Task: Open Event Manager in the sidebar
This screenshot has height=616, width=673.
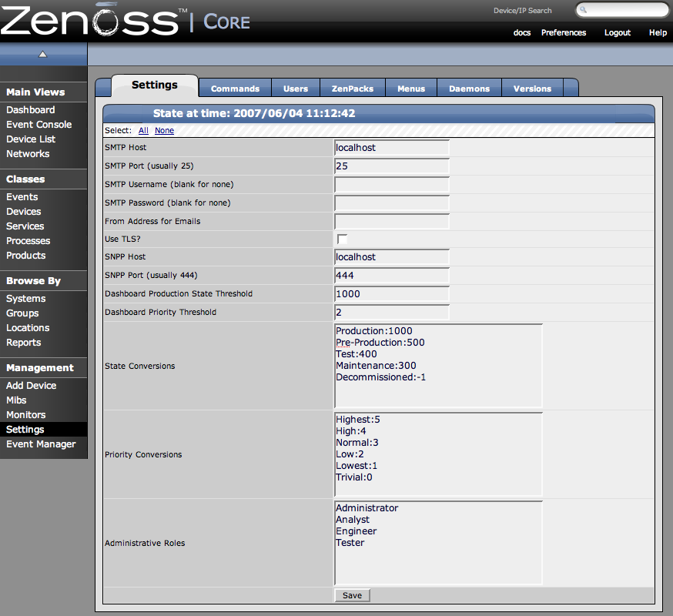Action: [x=41, y=444]
